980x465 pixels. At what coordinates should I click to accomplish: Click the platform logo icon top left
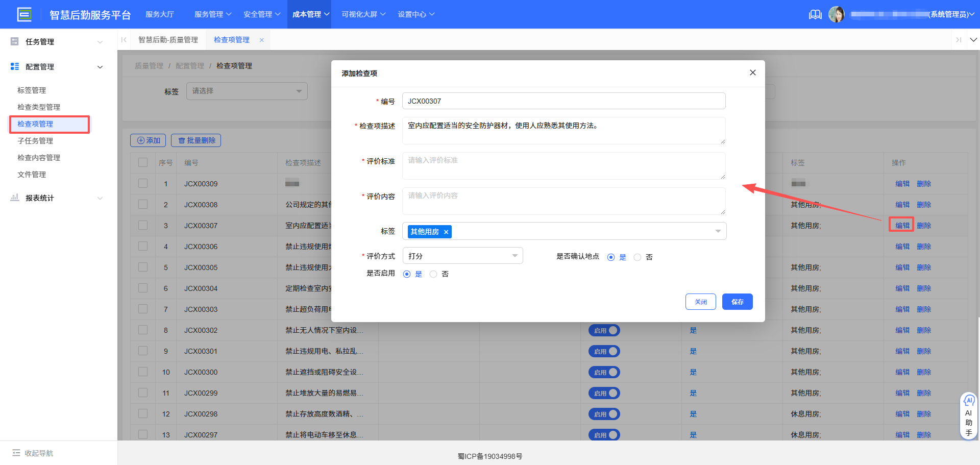(24, 14)
